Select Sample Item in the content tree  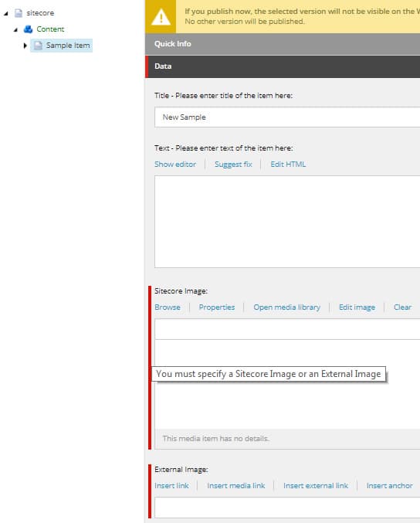(x=68, y=46)
